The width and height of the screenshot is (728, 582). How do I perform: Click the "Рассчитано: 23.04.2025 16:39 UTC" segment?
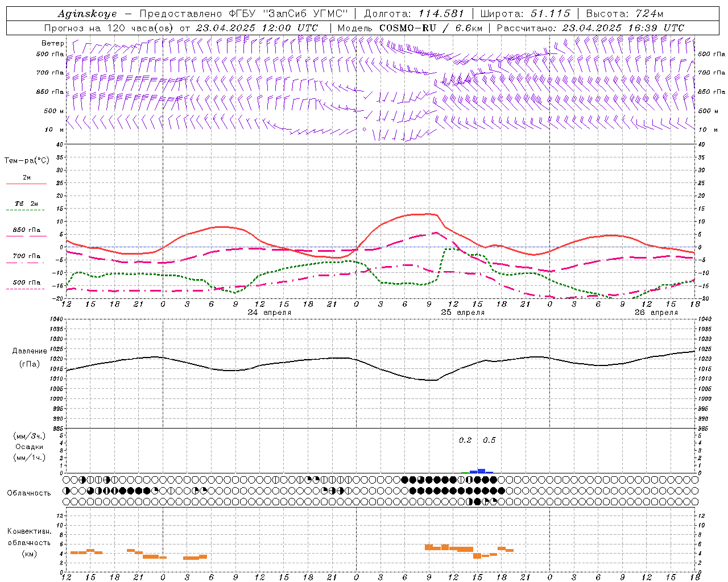[x=591, y=28]
